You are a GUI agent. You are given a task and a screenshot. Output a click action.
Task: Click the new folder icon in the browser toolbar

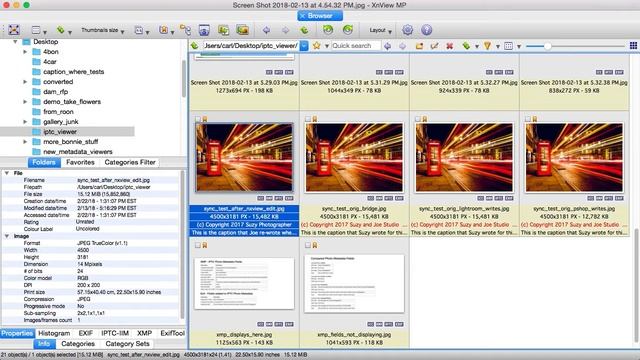click(x=419, y=46)
